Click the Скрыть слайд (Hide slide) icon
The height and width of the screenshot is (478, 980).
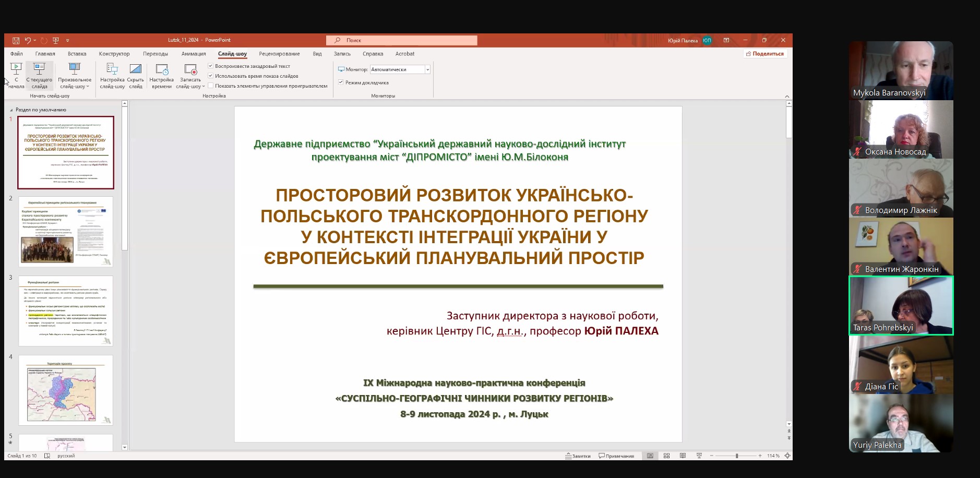click(x=136, y=76)
